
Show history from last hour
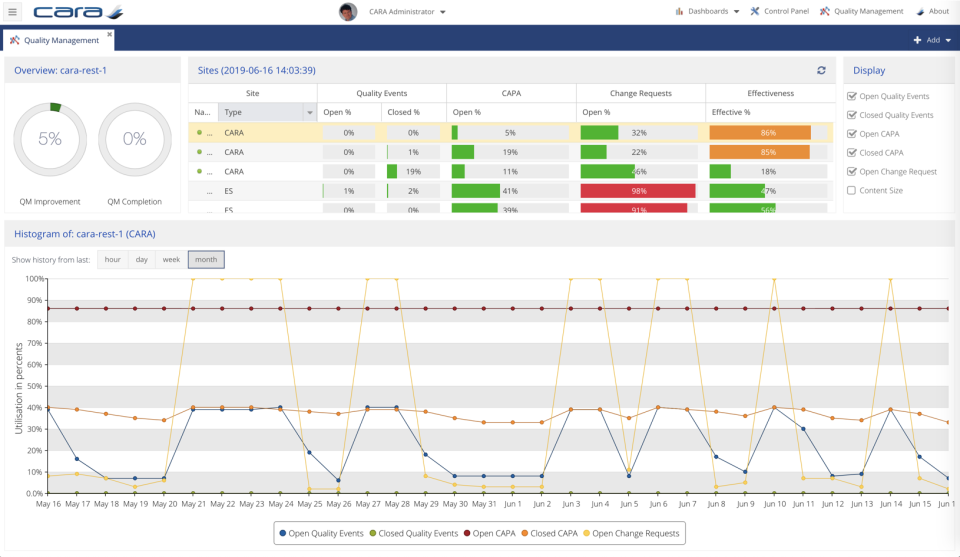[x=113, y=260]
